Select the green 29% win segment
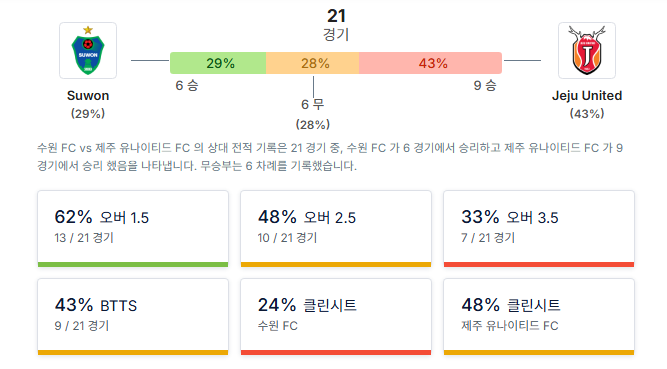Image resolution: width=667 pixels, height=369 pixels. click(x=218, y=63)
